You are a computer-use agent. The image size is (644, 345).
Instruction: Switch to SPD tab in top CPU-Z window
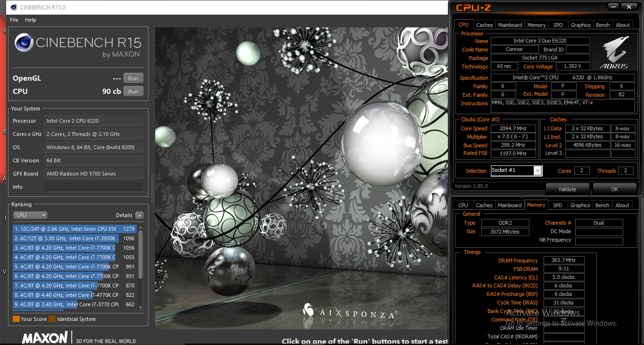pyautogui.click(x=558, y=25)
